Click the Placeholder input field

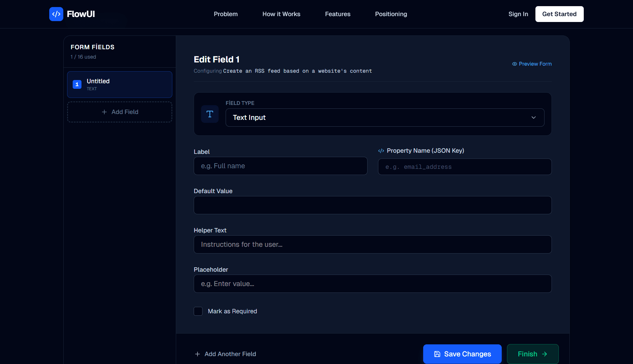[372, 283]
